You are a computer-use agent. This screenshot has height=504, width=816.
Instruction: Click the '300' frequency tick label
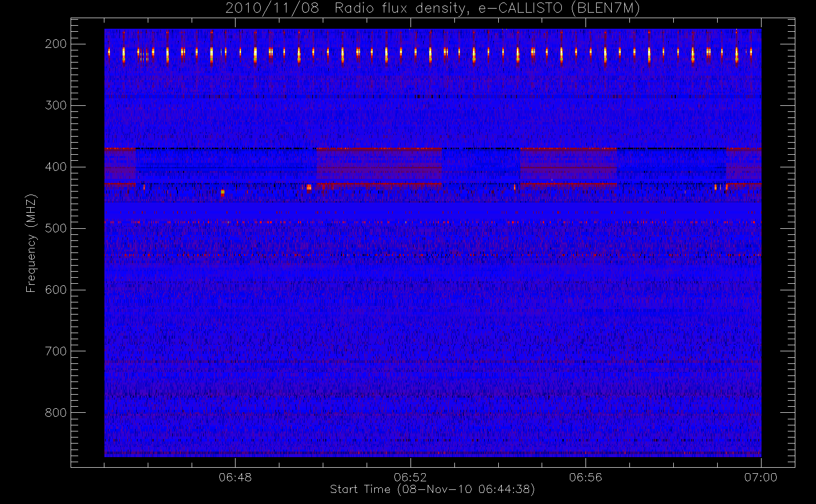[x=55, y=105]
